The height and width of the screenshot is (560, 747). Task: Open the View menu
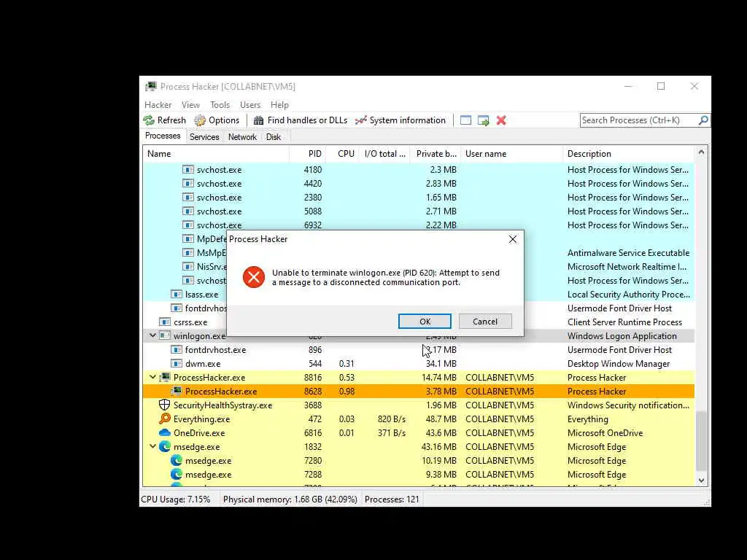190,105
